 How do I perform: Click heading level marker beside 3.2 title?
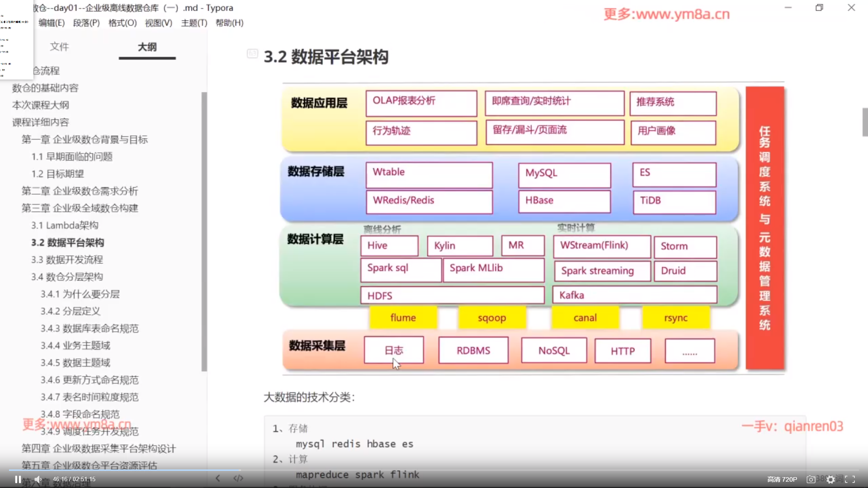[252, 54]
